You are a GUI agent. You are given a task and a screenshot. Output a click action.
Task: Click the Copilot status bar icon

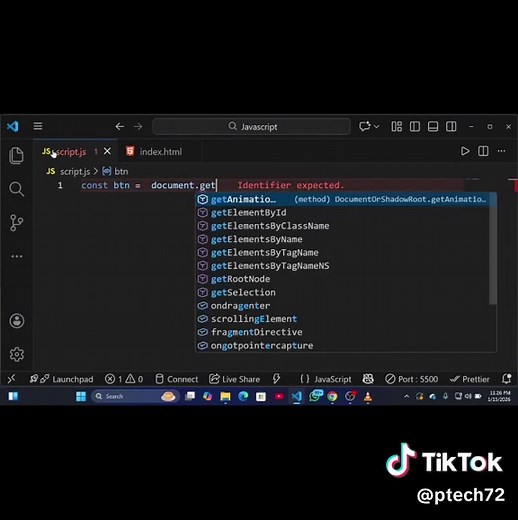pos(368,379)
